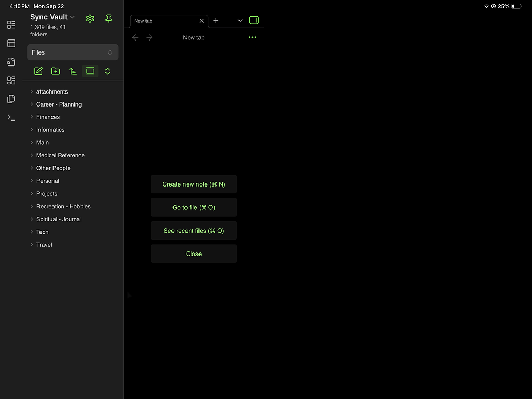Open the Files view selector dropdown
The height and width of the screenshot is (399, 532).
coord(73,52)
